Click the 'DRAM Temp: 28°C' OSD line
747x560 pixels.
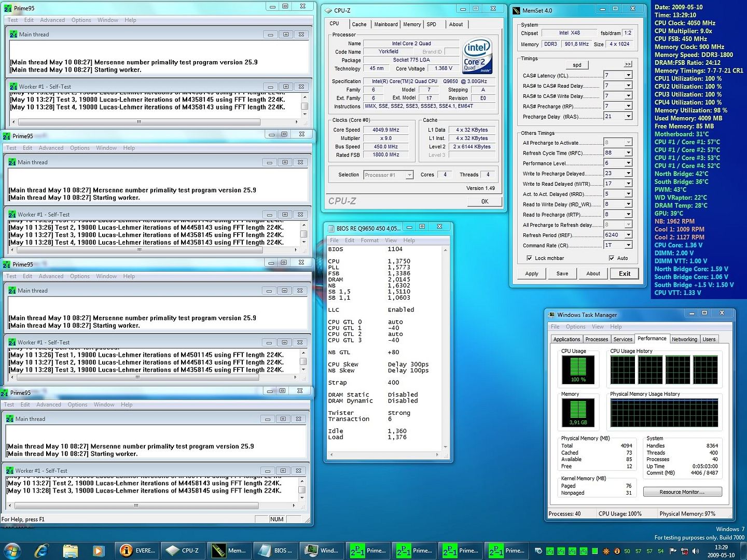[681, 205]
